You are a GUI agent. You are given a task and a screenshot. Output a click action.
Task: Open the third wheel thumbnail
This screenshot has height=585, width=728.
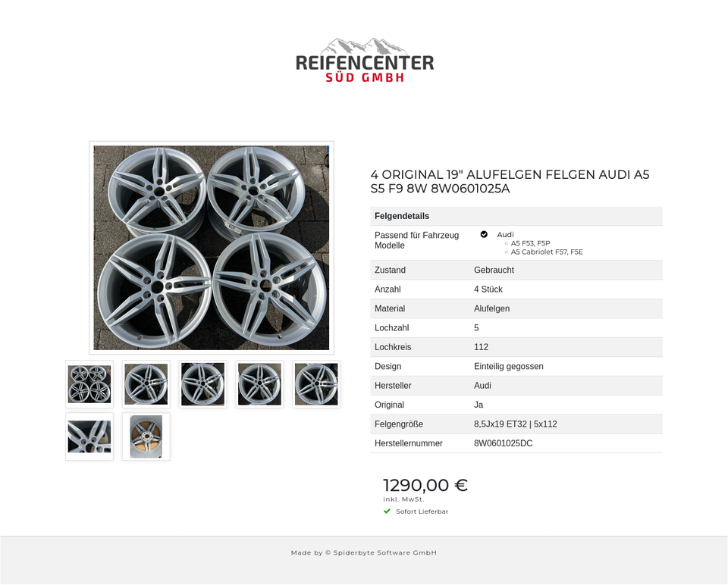(202, 384)
